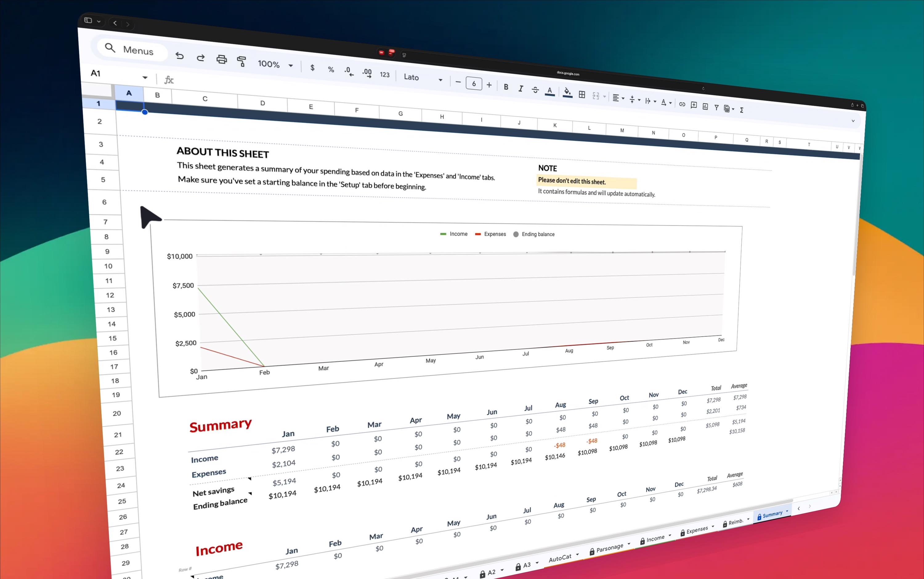Image resolution: width=924 pixels, height=579 pixels.
Task: Open the text color picker
Action: [x=550, y=91]
